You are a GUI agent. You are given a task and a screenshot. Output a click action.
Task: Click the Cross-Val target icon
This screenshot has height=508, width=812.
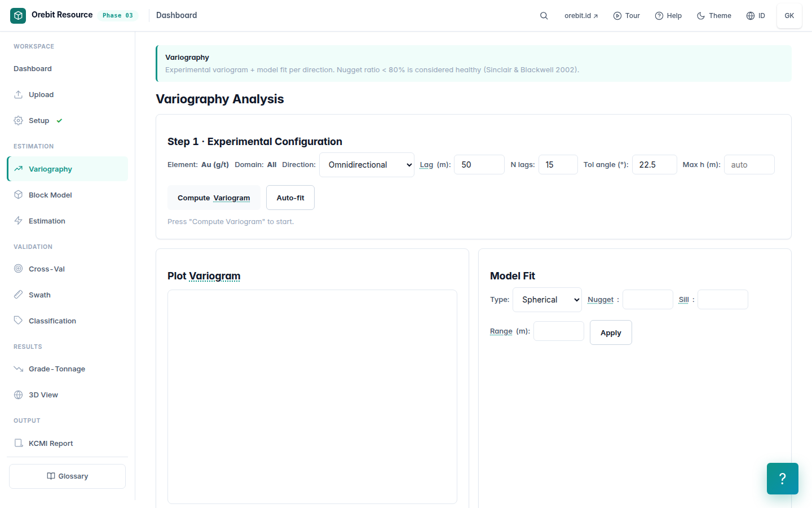pyautogui.click(x=19, y=269)
